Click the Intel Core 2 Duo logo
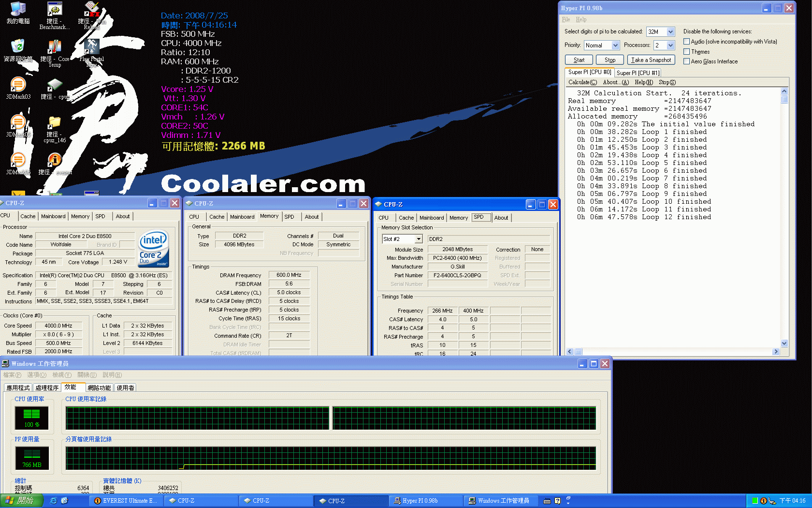Image resolution: width=812 pixels, height=508 pixels. click(154, 248)
